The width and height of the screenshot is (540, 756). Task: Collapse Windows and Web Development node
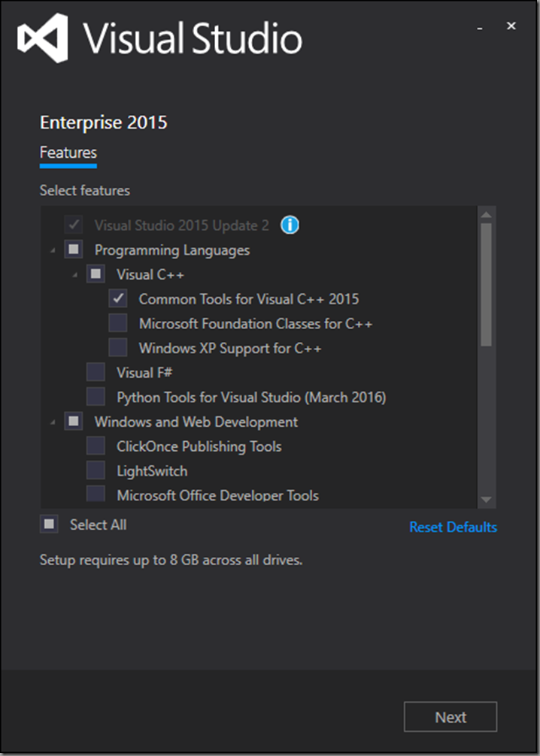pyautogui.click(x=53, y=422)
